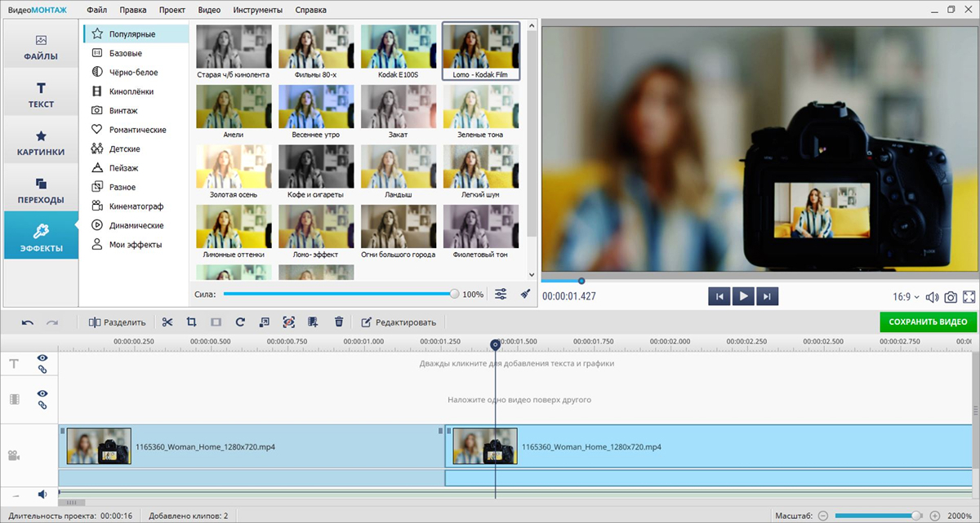Take a snapshot with the camera icon

[x=951, y=297]
